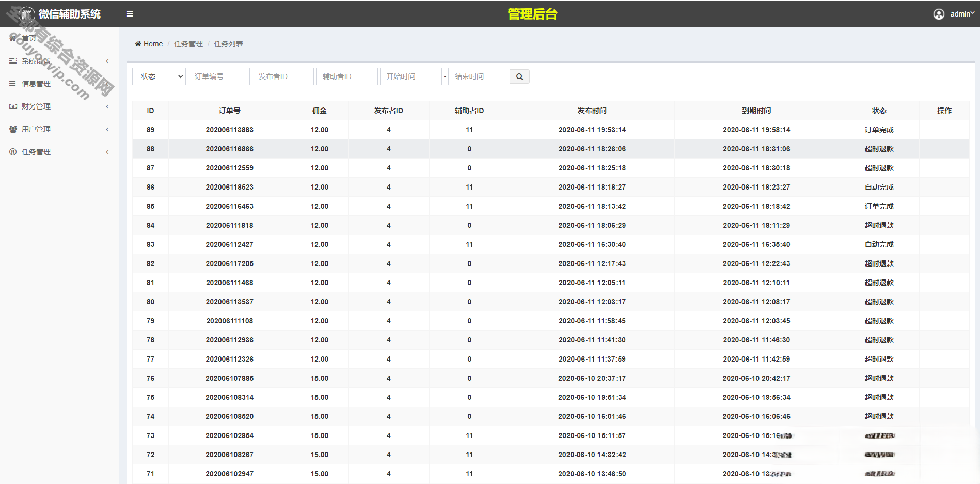Click order number 202006107885
980x484 pixels.
pos(230,378)
